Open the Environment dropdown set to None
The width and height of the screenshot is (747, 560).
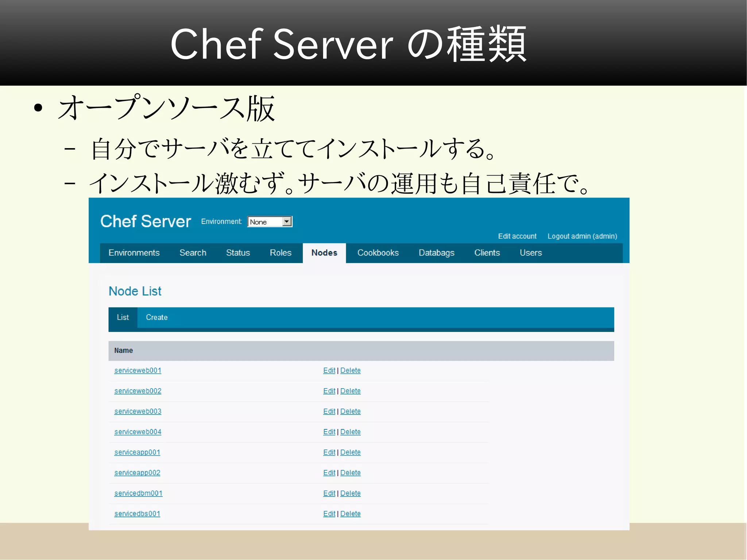(x=270, y=221)
